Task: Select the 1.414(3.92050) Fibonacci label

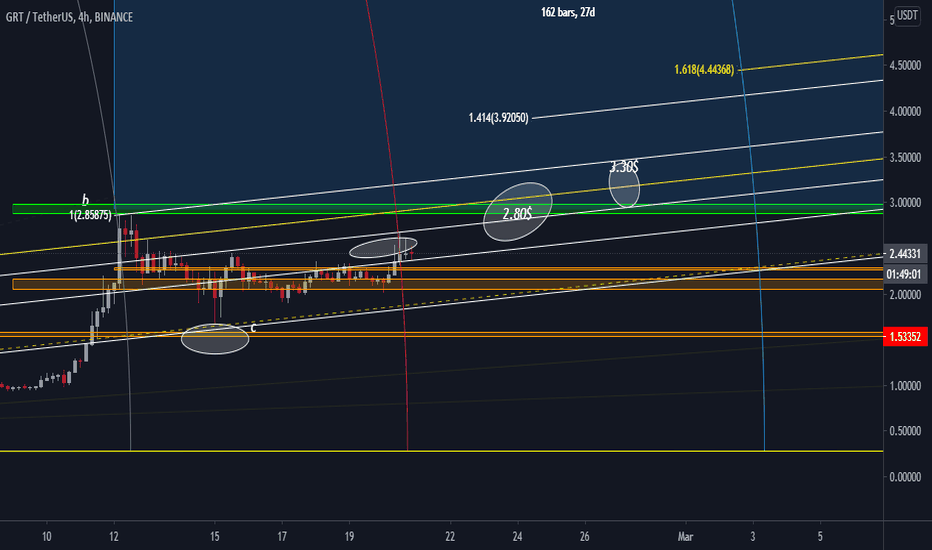Action: point(498,118)
